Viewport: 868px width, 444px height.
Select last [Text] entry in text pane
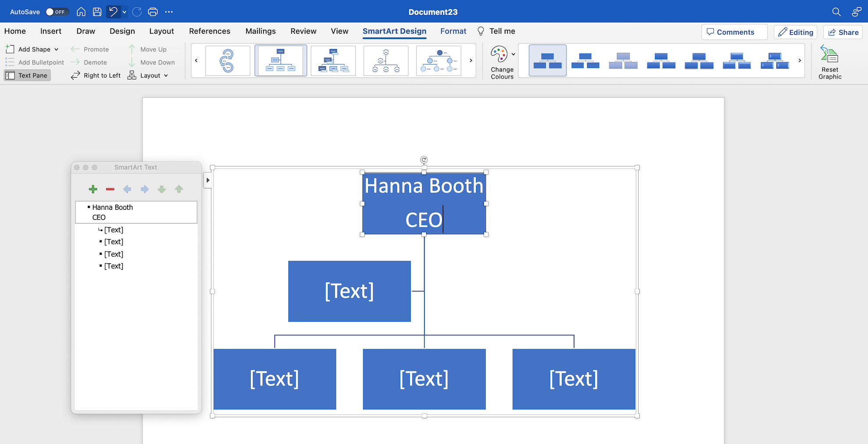tap(114, 266)
